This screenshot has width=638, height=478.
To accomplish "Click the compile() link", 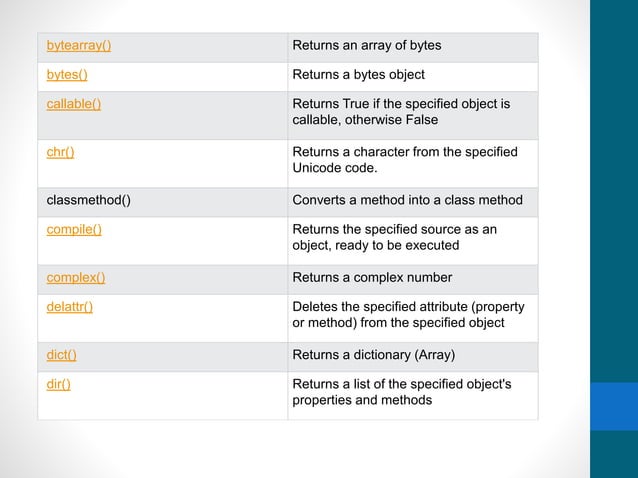I will [74, 229].
